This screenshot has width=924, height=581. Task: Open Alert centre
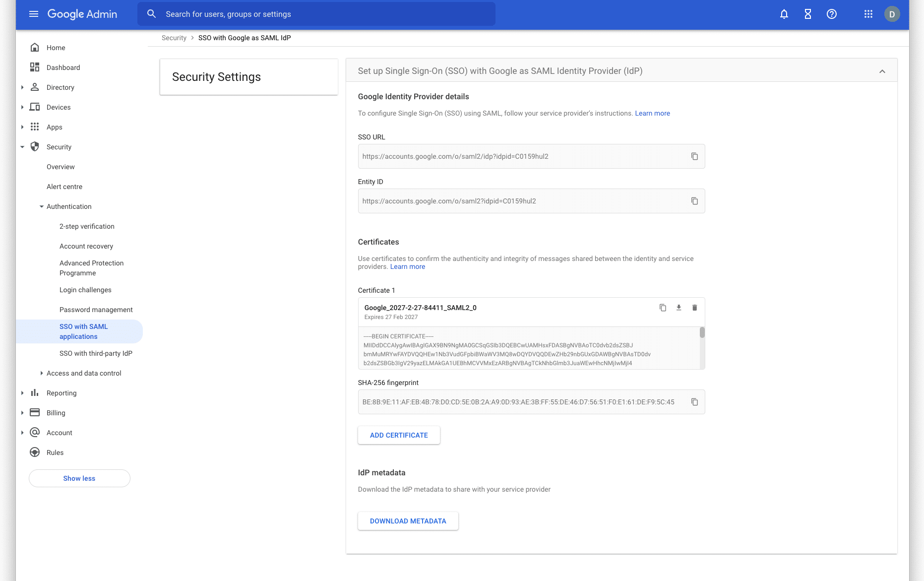coord(64,187)
